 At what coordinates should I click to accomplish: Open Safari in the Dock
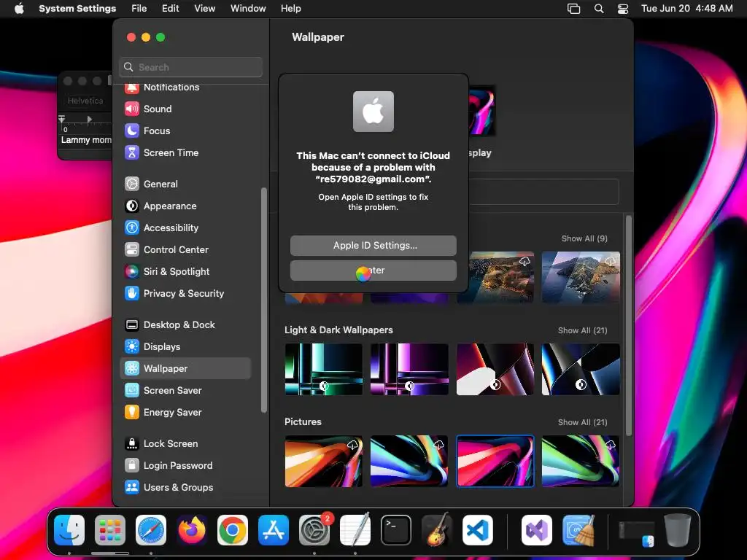pyautogui.click(x=151, y=530)
